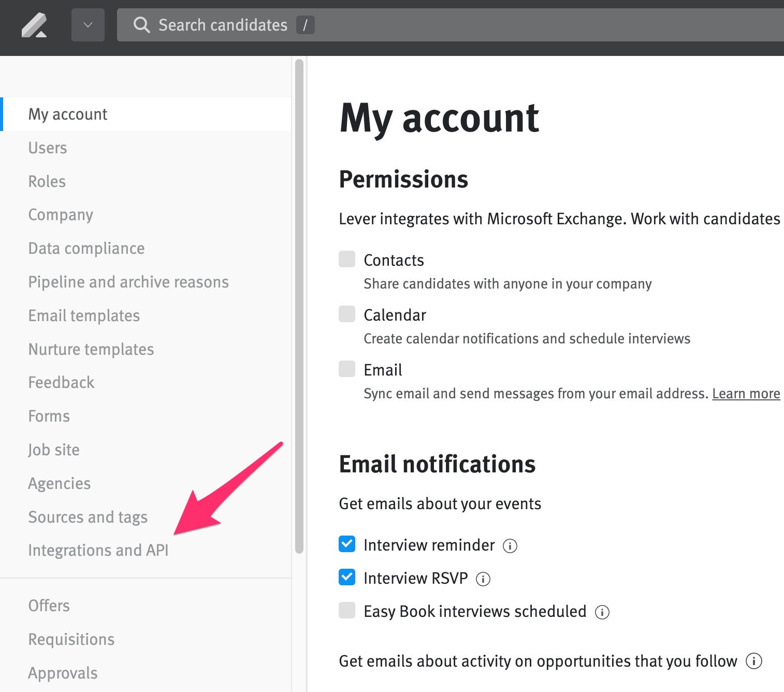Go to Job site settings
Viewport: 784px width, 692px height.
click(54, 450)
